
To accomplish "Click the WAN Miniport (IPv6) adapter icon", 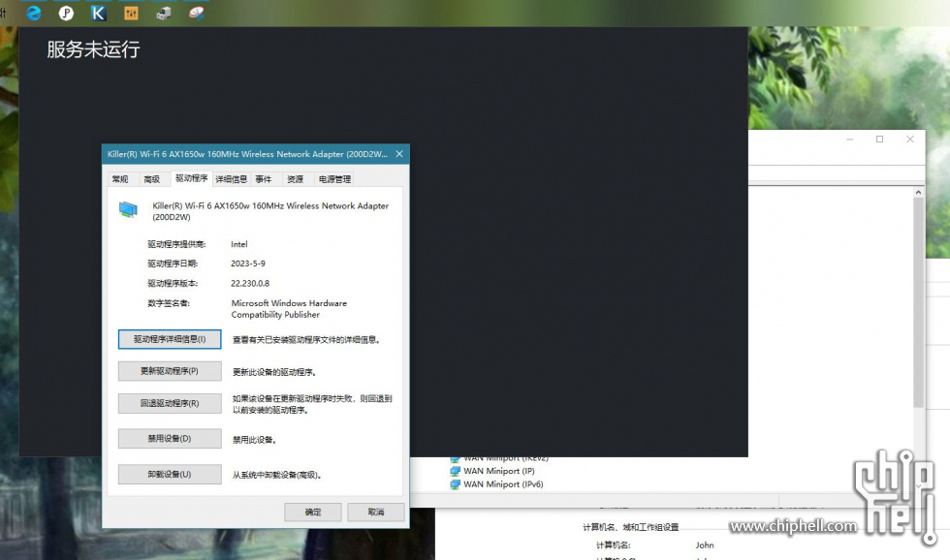I will click(x=455, y=484).
